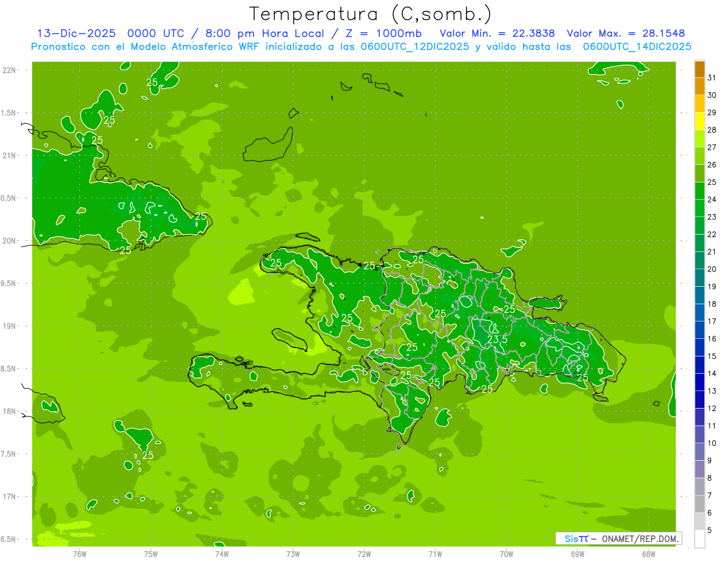728x562 pixels.
Task: Click the "22N" latitude axis label
Action: click(x=9, y=70)
